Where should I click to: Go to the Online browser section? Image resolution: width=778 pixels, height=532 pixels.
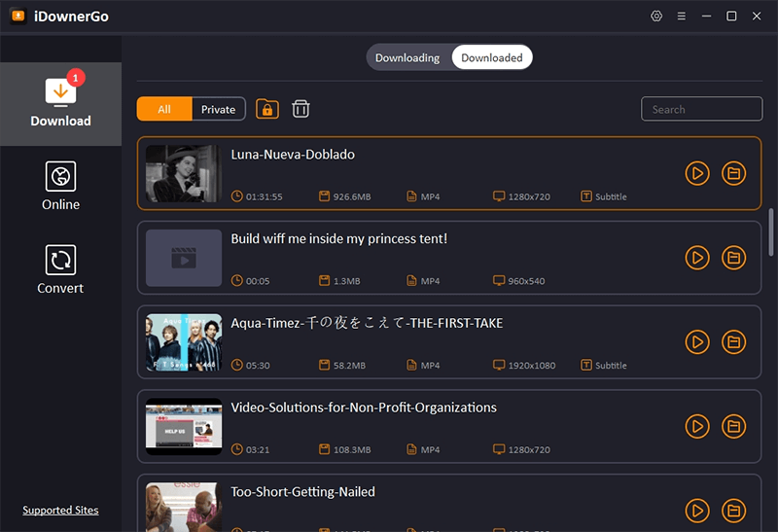[x=60, y=185]
